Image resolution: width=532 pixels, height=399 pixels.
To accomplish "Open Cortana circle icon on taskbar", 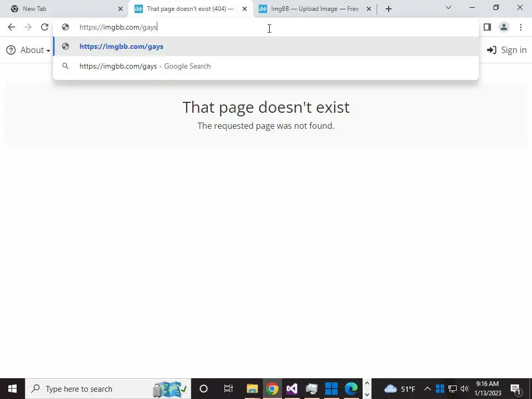I will 204,389.
